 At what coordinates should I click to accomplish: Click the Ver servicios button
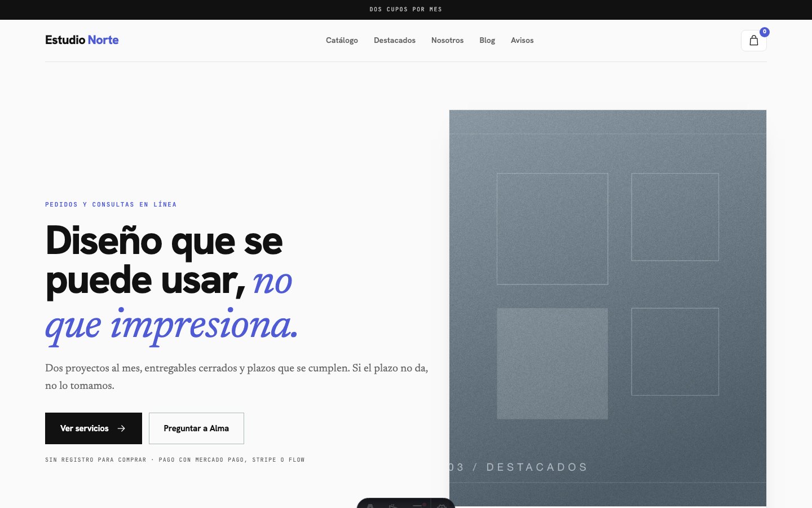coord(94,428)
